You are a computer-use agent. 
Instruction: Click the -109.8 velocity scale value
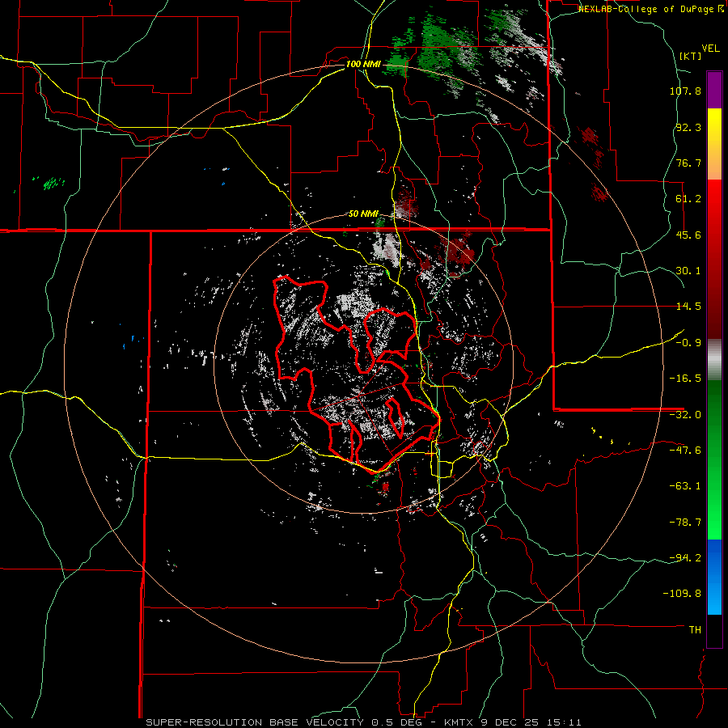(682, 594)
